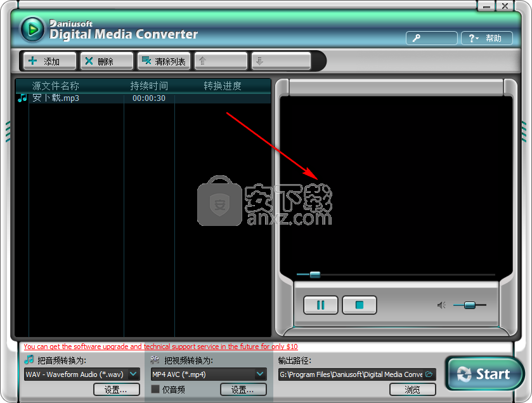
Task: Click the move up arrow button
Action: (220, 61)
